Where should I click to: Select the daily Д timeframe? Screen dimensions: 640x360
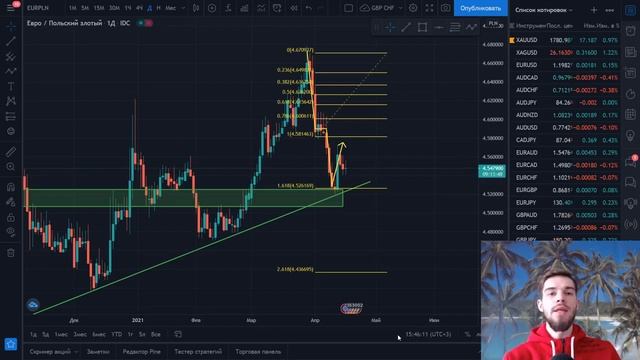click(149, 8)
